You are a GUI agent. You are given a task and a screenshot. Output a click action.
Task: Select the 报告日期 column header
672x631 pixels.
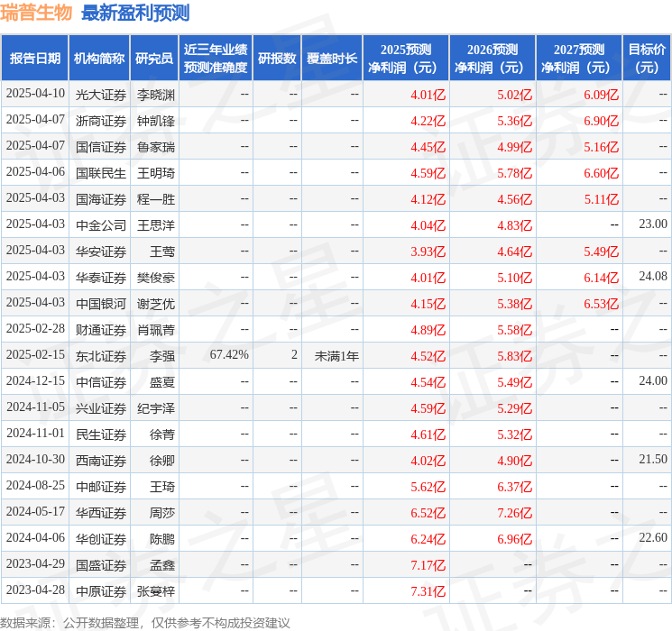(35, 59)
